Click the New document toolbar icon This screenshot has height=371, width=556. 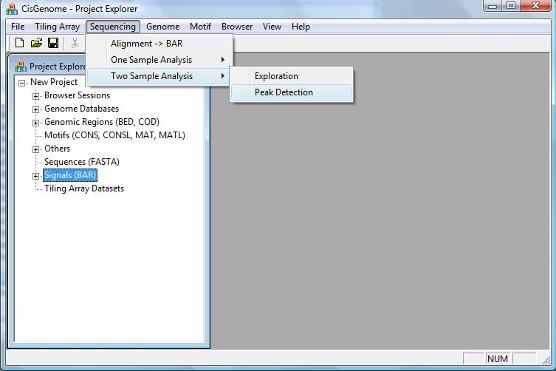(x=20, y=43)
